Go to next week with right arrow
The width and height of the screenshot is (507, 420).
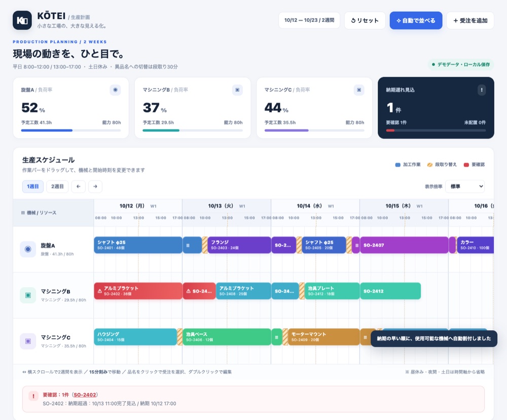95,186
